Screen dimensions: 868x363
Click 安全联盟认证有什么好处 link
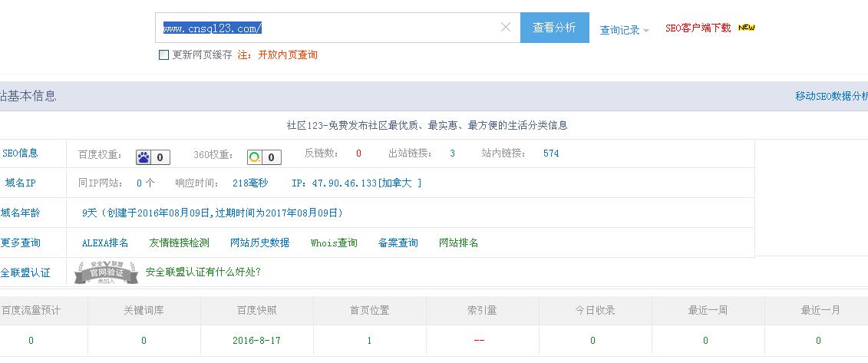tap(203, 272)
